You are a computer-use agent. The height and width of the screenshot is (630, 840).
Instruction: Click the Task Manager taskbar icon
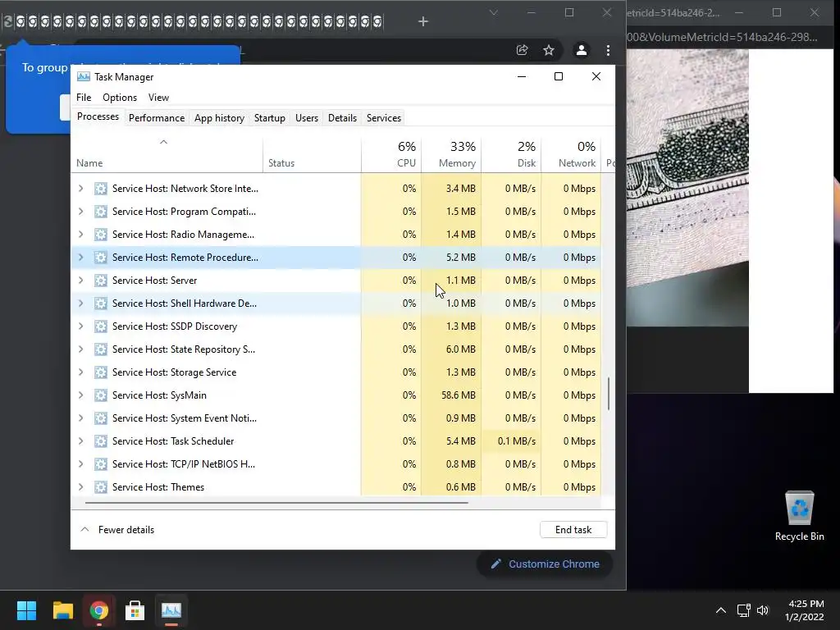pos(171,610)
